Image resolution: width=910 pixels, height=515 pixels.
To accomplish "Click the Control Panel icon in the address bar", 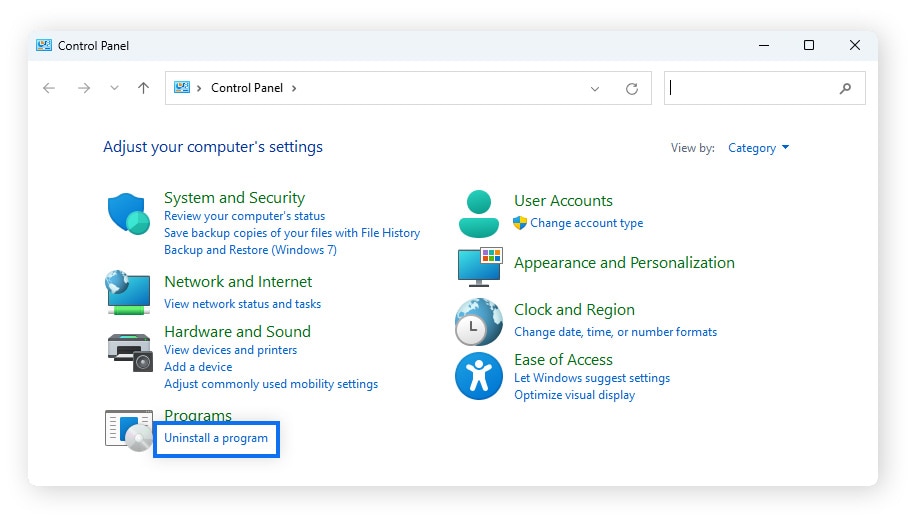I will [x=182, y=87].
